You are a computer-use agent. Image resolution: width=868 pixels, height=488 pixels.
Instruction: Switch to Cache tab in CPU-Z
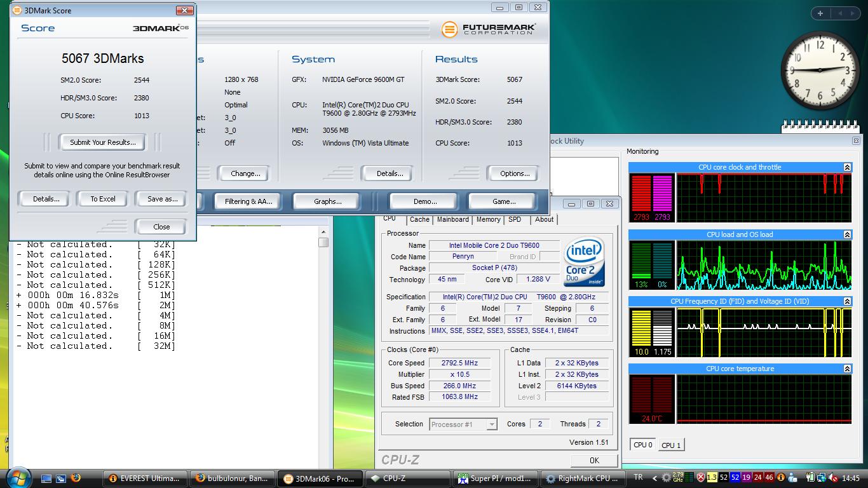(419, 219)
